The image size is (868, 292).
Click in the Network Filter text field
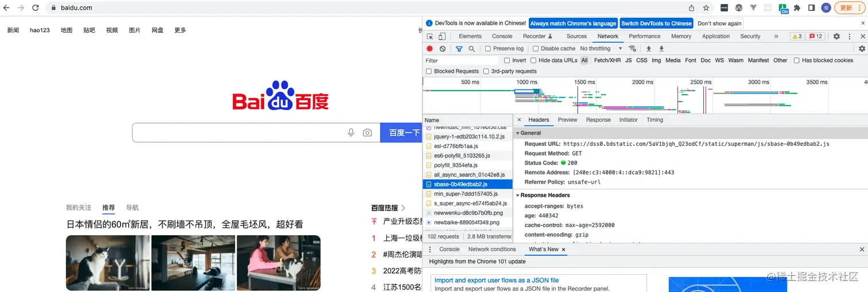(x=462, y=60)
